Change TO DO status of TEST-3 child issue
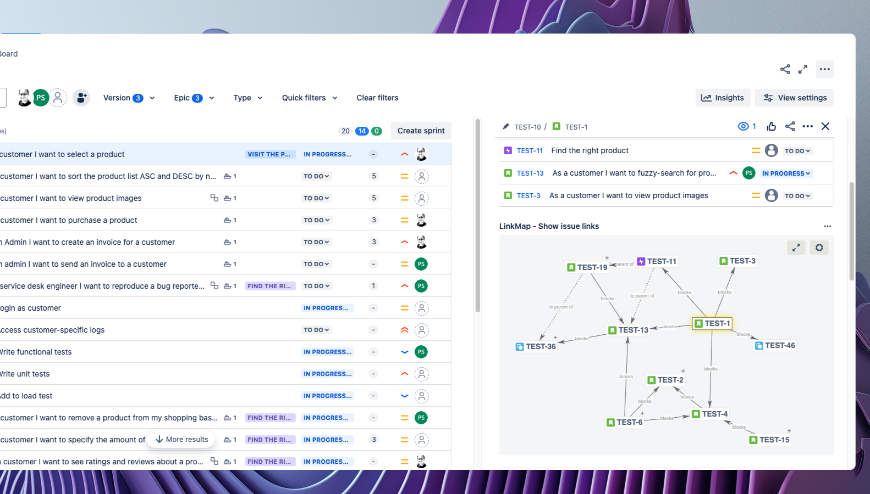Viewport: 870px width, 494px height. [797, 196]
